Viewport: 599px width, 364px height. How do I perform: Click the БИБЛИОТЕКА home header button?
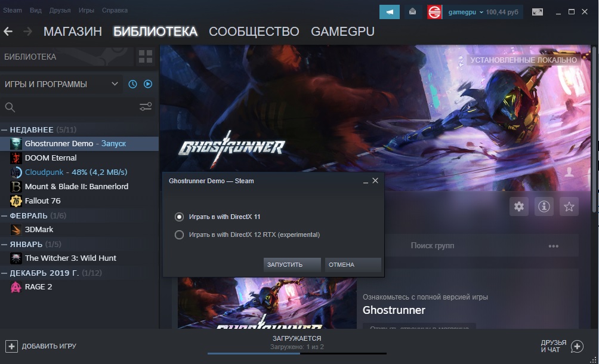[67, 57]
